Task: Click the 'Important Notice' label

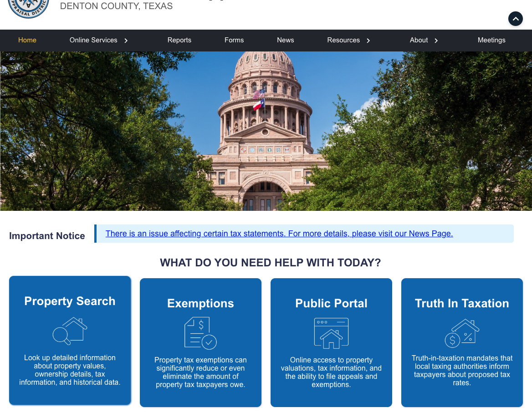Action: 47,236
